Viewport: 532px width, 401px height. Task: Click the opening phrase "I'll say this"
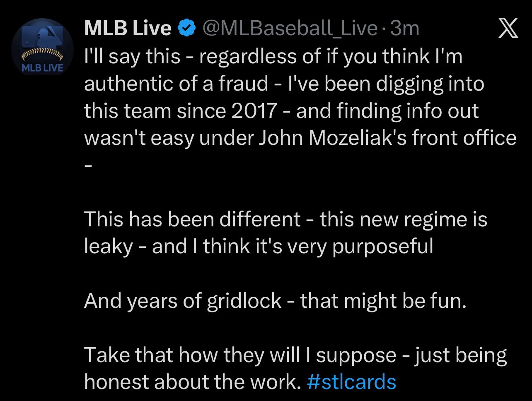click(x=132, y=57)
